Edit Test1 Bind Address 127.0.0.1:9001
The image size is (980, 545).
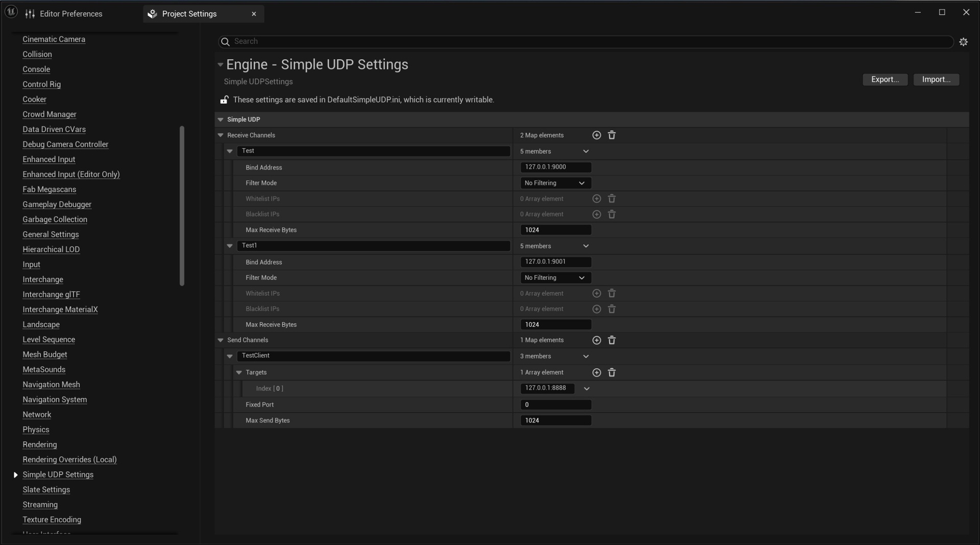pos(555,262)
